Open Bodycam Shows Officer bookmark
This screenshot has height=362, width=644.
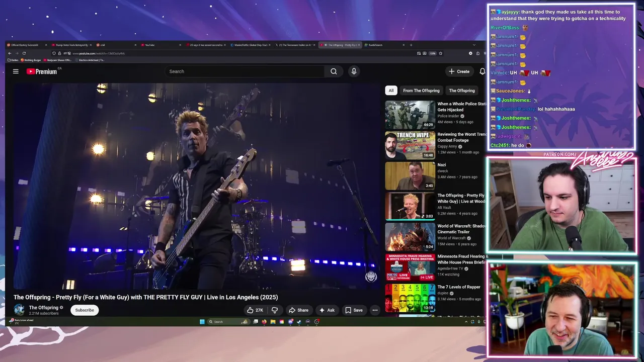coord(57,60)
